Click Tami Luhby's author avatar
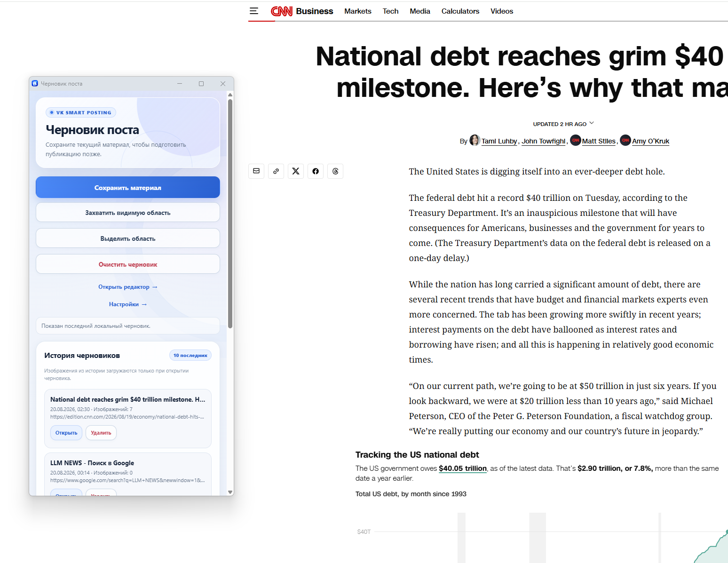 475,140
